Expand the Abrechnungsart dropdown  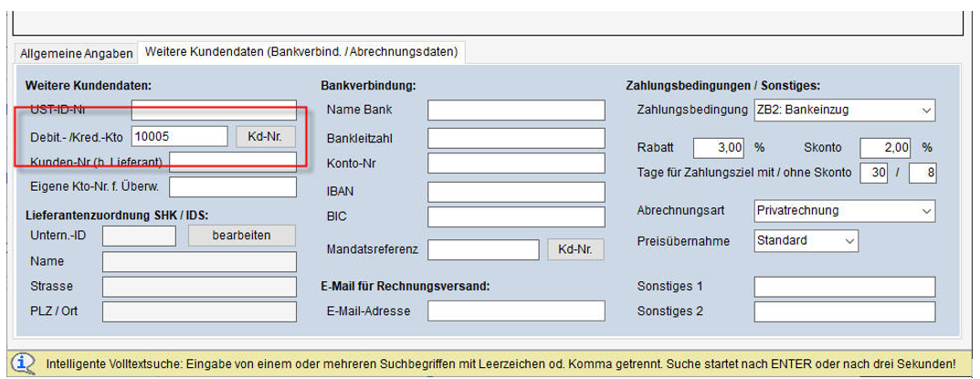point(845,210)
